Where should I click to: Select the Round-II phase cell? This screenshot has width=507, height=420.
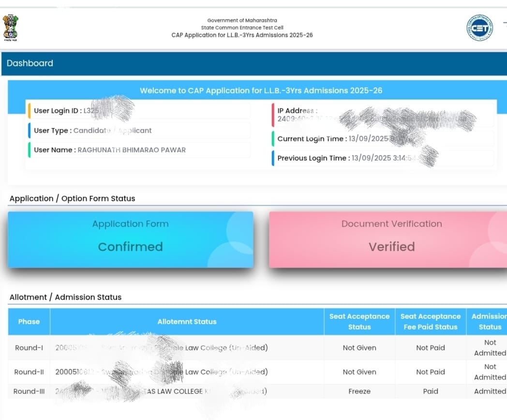(x=29, y=372)
